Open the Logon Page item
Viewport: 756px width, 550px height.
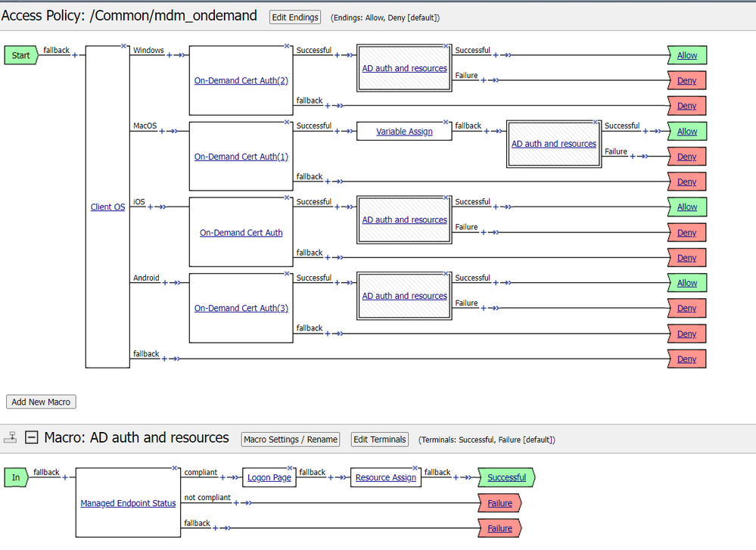(x=269, y=477)
